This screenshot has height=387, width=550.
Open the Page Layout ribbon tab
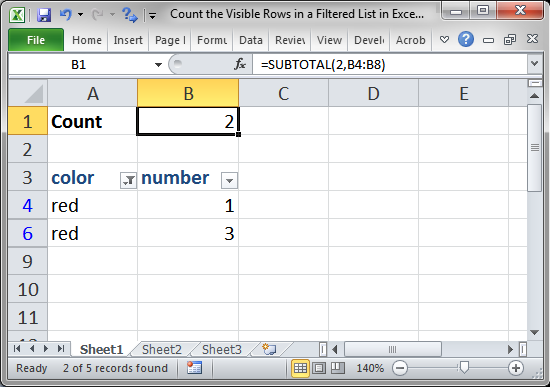[170, 40]
